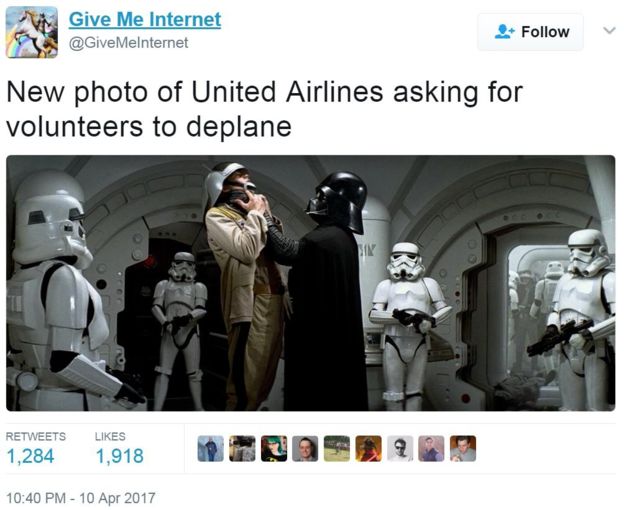Open liker avatar showing grassy field

pos(337,449)
